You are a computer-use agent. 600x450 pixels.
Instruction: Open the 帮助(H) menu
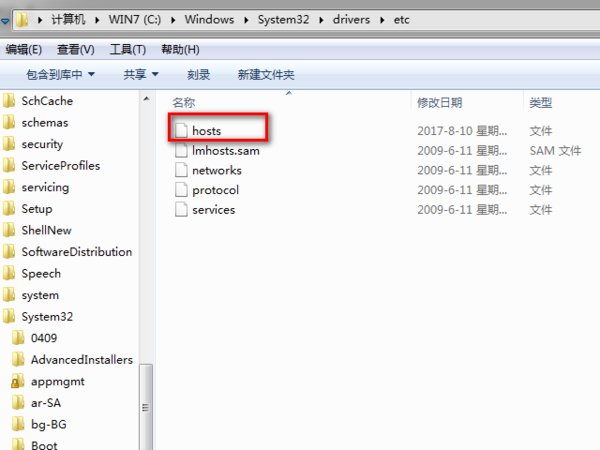tap(180, 49)
